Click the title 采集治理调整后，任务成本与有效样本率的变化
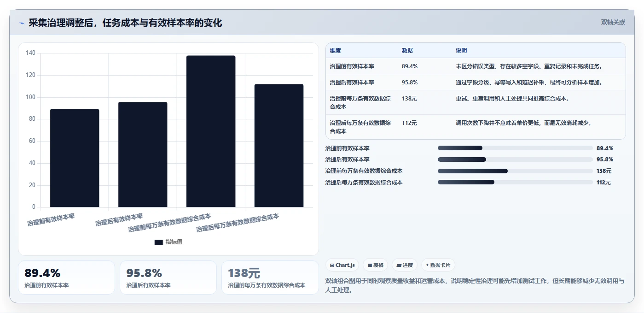 coord(125,23)
